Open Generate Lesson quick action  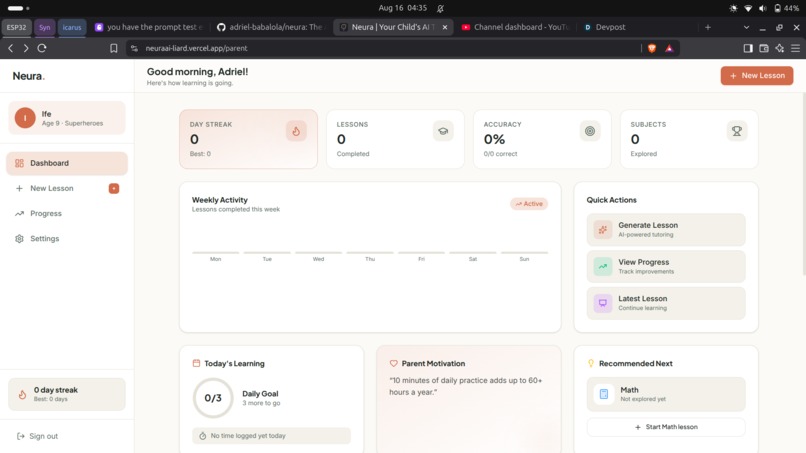coord(666,229)
